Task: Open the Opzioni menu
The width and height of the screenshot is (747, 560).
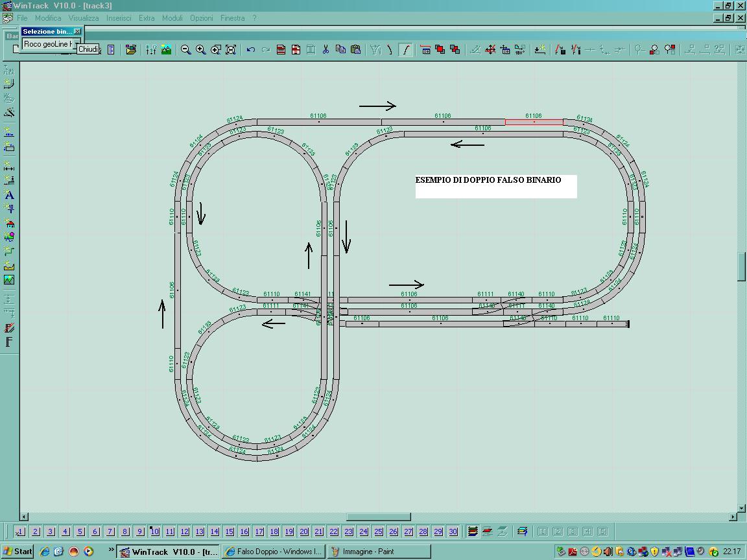Action: 202,18
